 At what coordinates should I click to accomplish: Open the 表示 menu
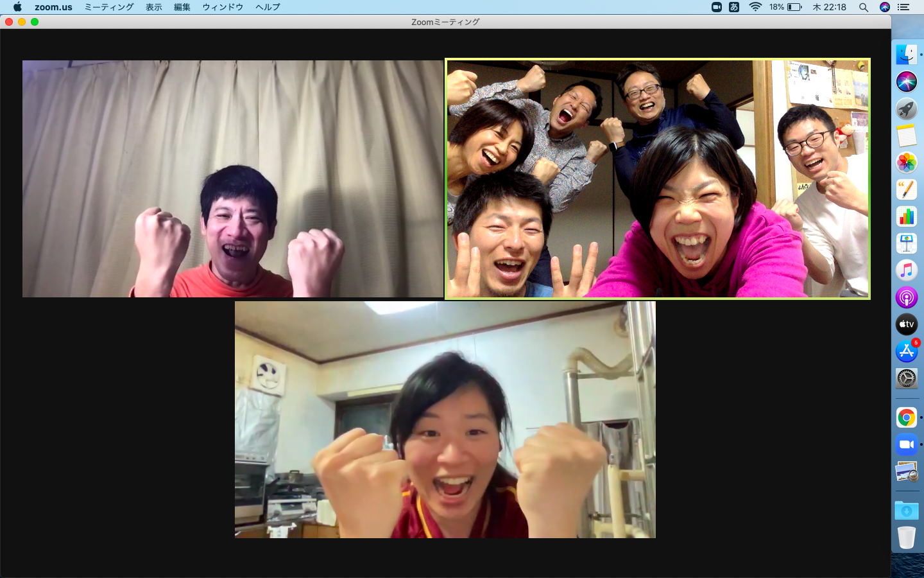[x=154, y=7]
